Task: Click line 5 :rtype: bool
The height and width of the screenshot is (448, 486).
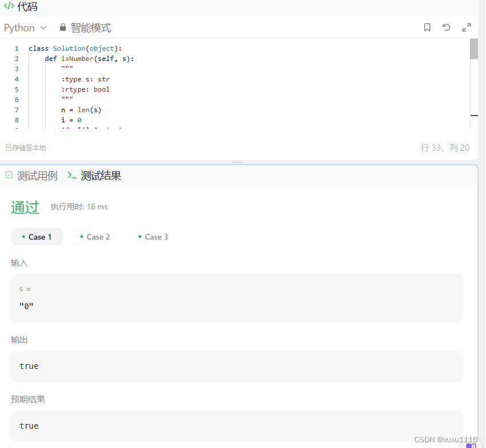Action: pyautogui.click(x=85, y=89)
